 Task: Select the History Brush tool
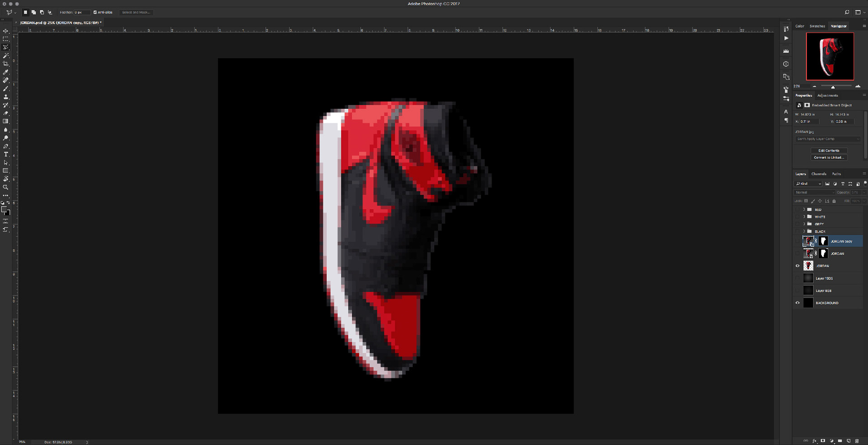coord(5,105)
